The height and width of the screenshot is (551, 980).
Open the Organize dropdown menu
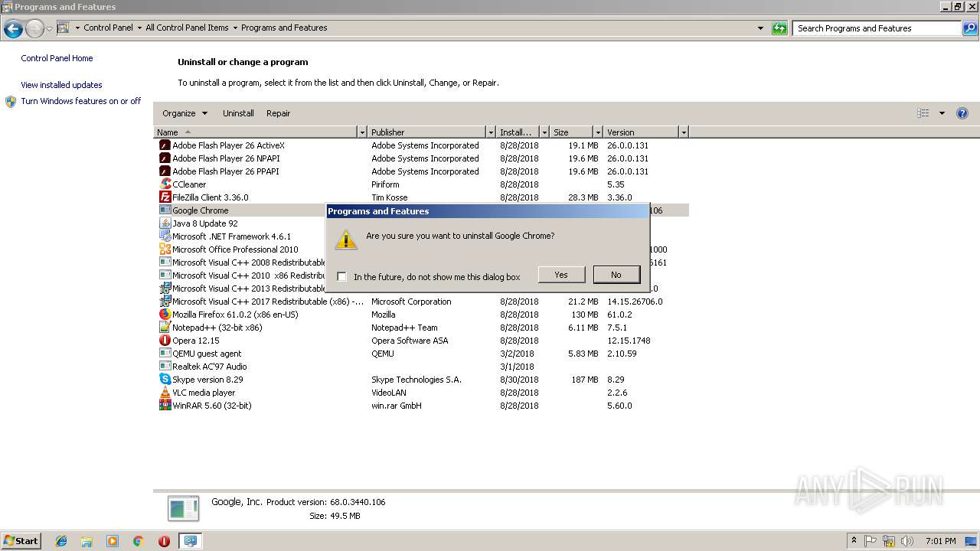pyautogui.click(x=185, y=113)
